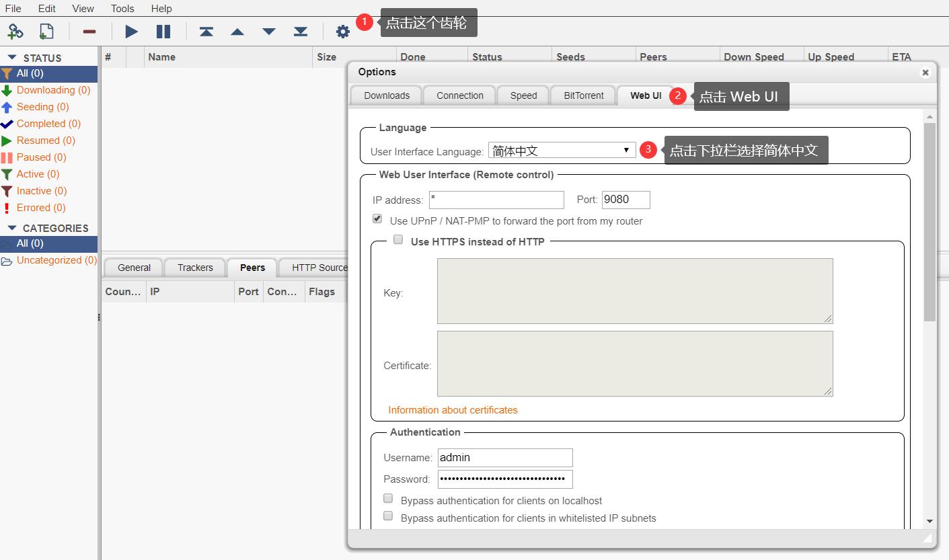Sort torrents by Name column header
This screenshot has height=560, width=949.
[229, 57]
